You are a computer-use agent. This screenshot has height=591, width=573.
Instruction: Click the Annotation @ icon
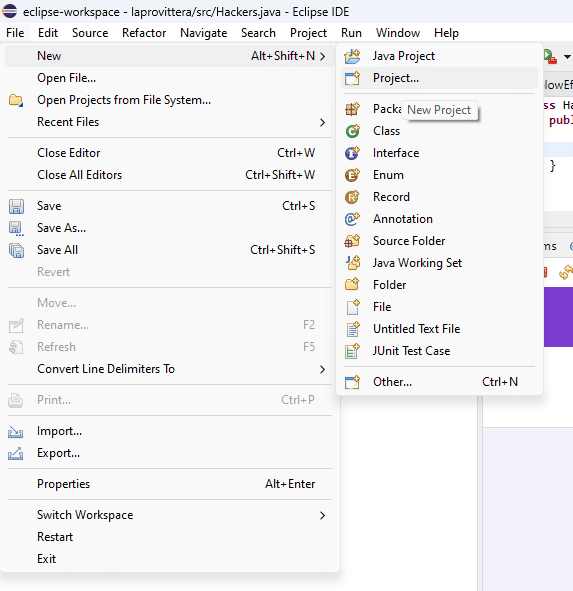point(352,219)
